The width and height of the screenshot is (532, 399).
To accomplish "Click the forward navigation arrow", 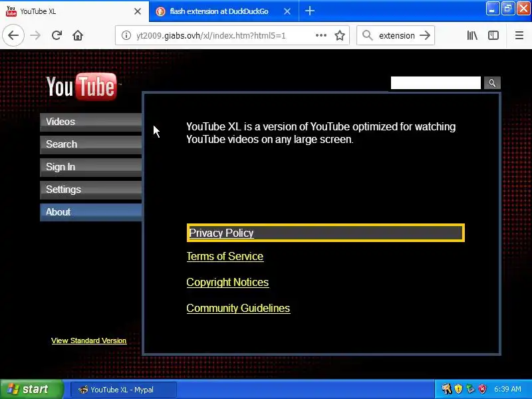I will [x=35, y=35].
